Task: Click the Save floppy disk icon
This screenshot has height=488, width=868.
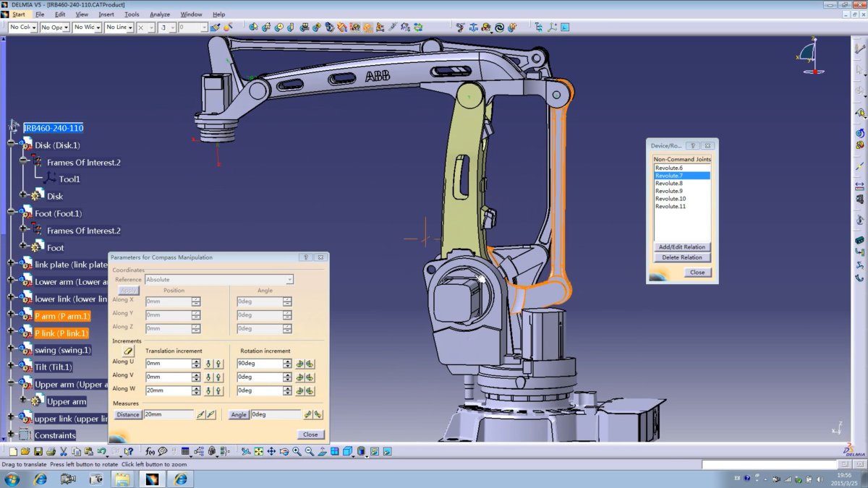Action: 38,451
